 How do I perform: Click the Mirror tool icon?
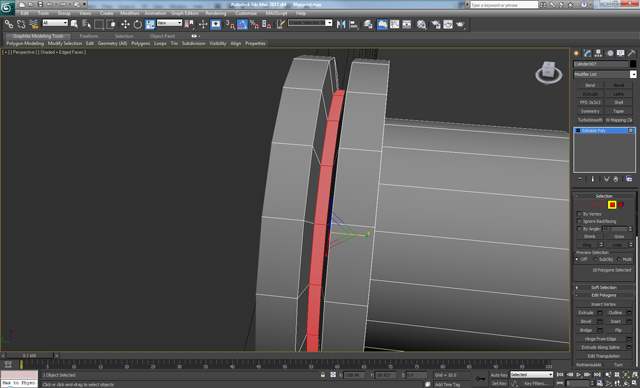pos(341,24)
